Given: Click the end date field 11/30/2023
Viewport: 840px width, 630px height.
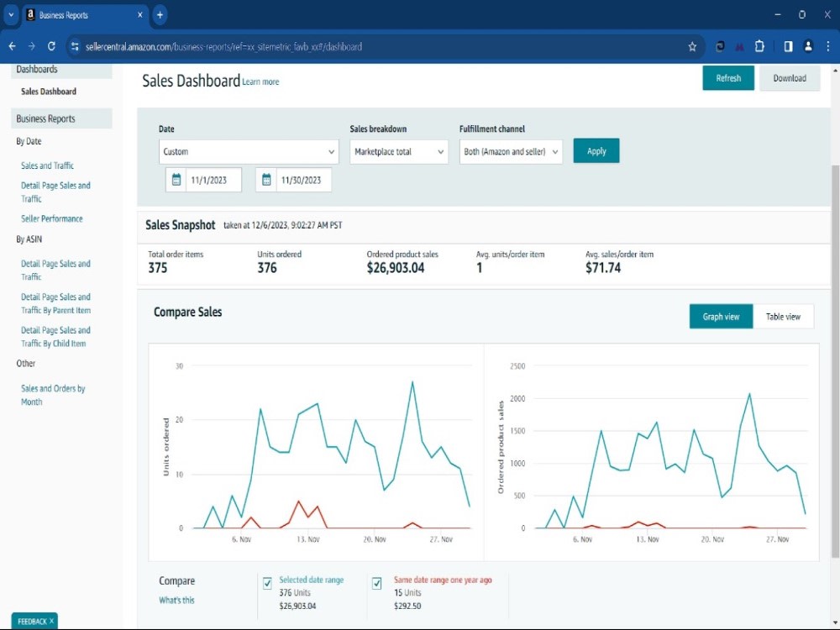Looking at the screenshot, I should point(303,180).
